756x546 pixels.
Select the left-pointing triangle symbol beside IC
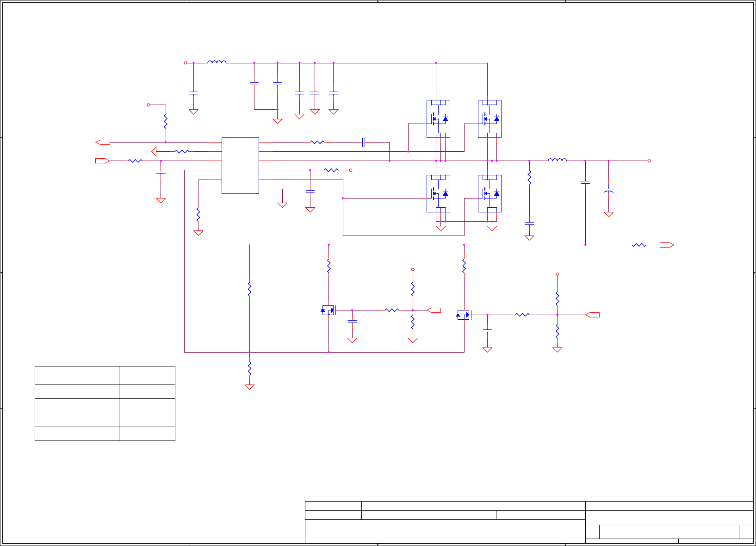154,151
